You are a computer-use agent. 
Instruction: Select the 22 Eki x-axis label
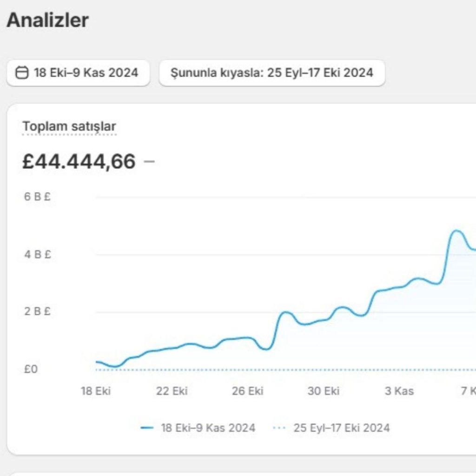coord(172,391)
